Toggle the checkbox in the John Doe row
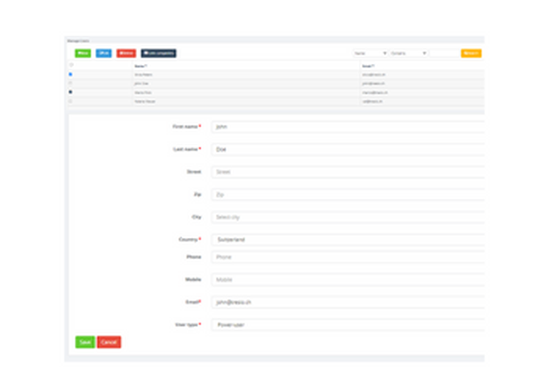This screenshot has width=549, height=392. click(70, 83)
